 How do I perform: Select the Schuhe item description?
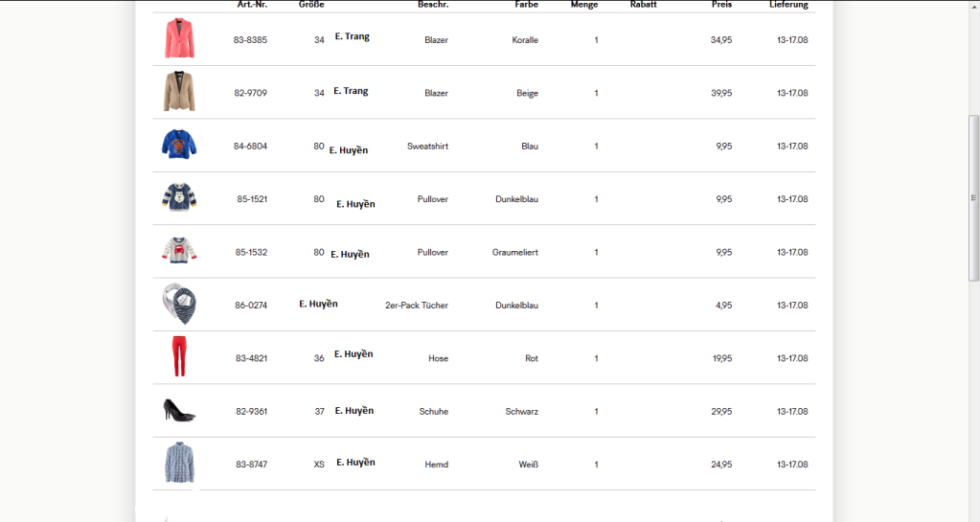coord(433,412)
